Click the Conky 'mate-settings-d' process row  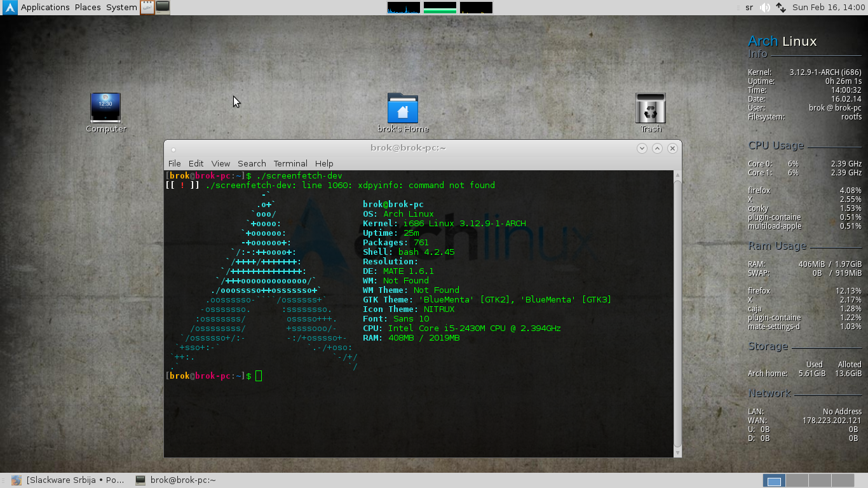(x=804, y=327)
